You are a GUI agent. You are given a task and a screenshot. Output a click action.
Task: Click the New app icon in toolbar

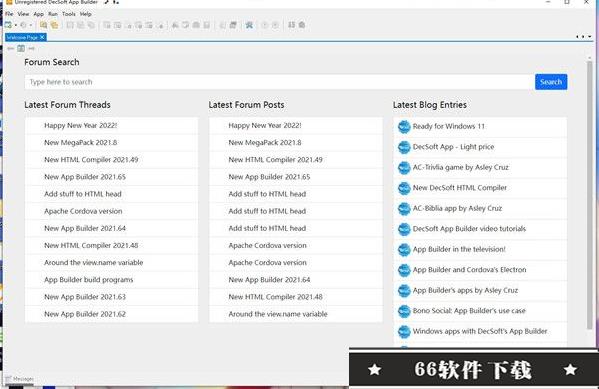coord(8,25)
